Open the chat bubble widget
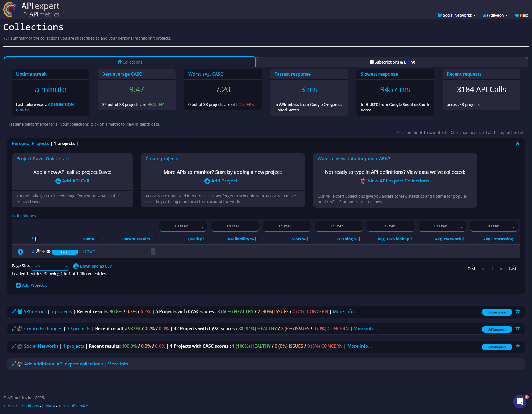This screenshot has height=414, width=532. [x=520, y=401]
